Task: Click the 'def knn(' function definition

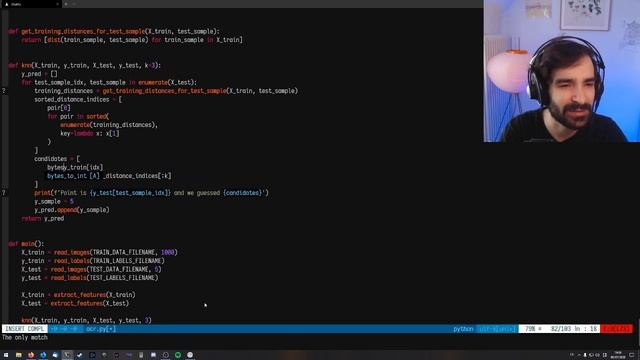Action: [84, 65]
